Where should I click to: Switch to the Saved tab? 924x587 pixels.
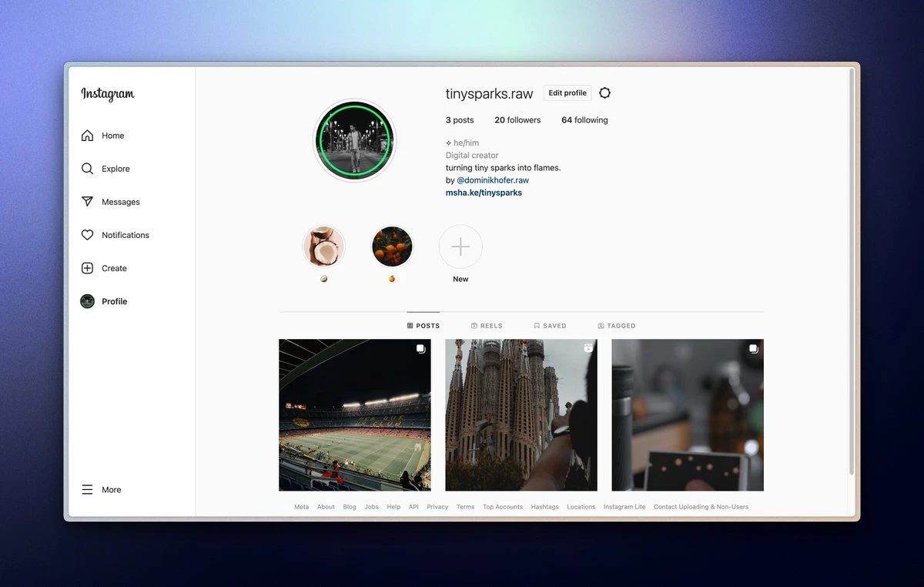[x=550, y=326]
